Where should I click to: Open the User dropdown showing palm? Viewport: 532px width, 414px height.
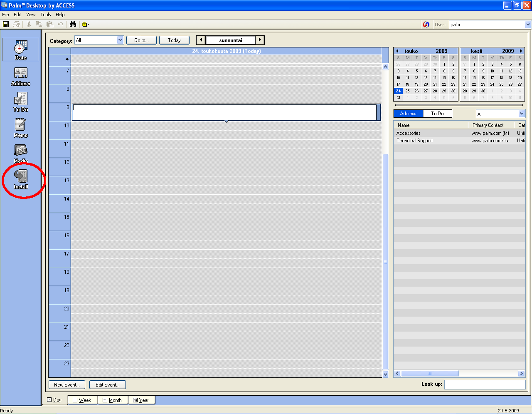coord(528,25)
